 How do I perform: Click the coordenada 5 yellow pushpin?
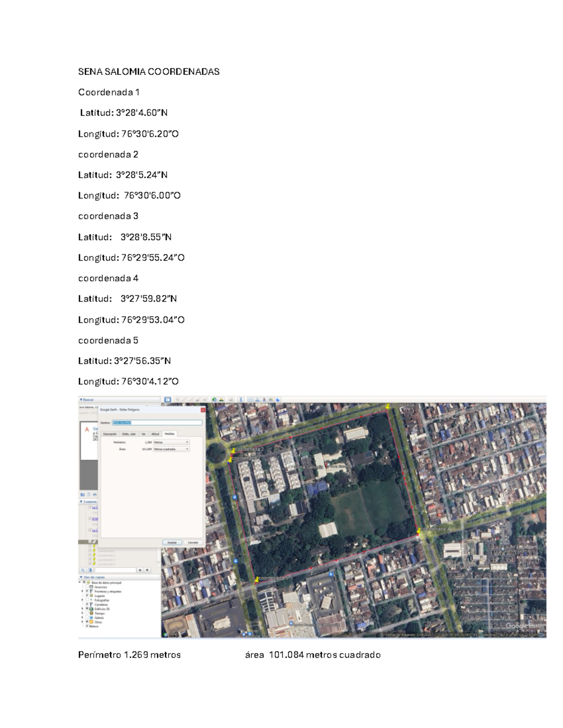pyautogui.click(x=257, y=580)
